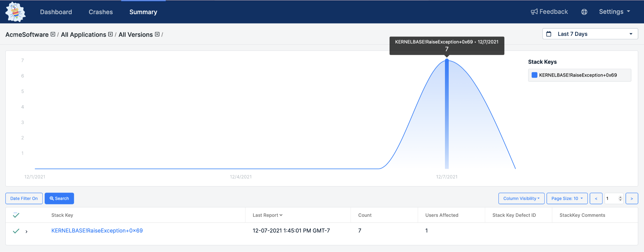644x252 pixels.
Task: Expand the KERNELBASE!RaiseException row chevron
Action: (x=26, y=232)
